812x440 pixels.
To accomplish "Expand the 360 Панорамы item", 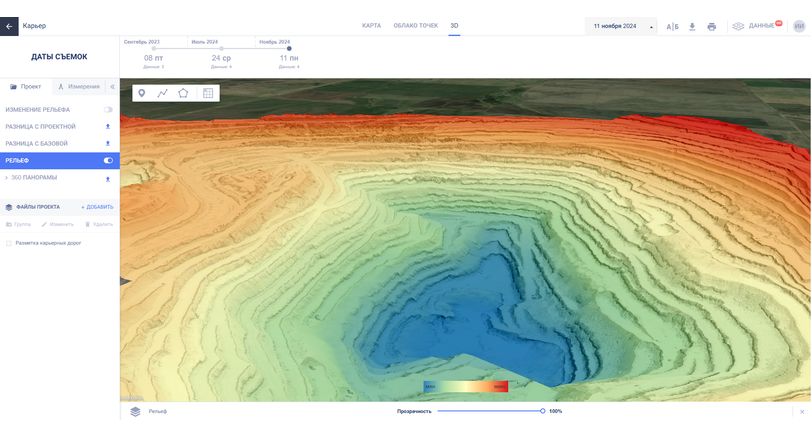I will (x=6, y=178).
